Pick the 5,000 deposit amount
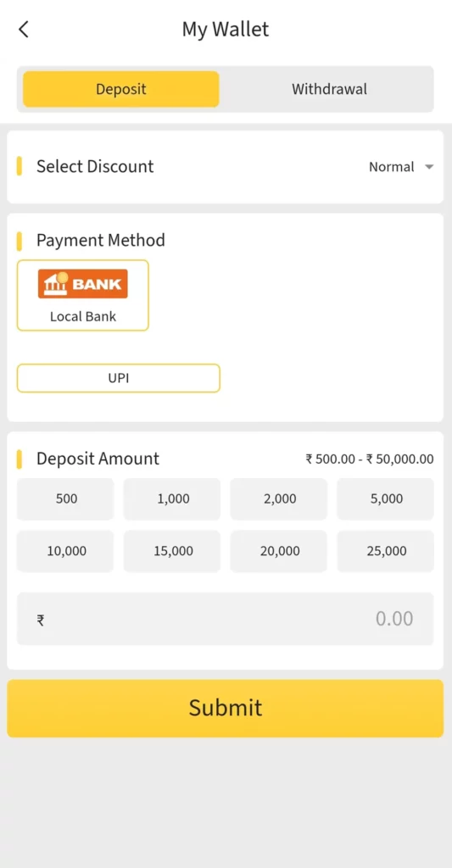This screenshot has width=452, height=868. coord(386,498)
